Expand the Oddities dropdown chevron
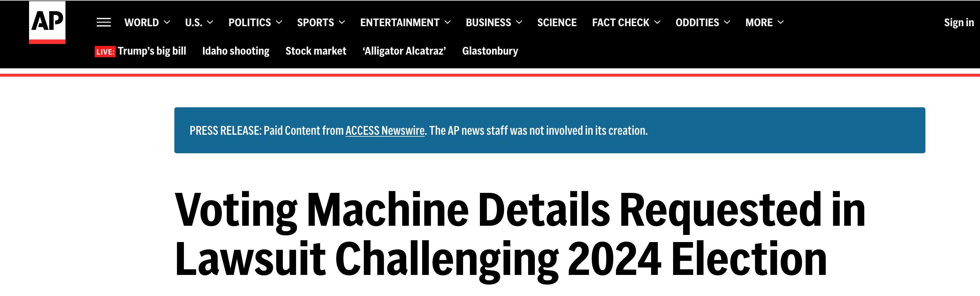980x296 pixels. tap(727, 22)
